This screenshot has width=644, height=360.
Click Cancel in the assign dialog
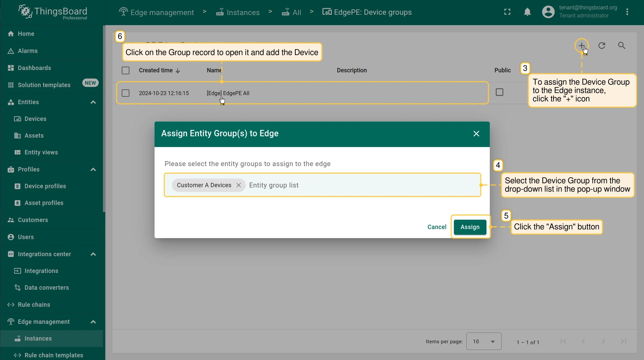[x=436, y=227]
